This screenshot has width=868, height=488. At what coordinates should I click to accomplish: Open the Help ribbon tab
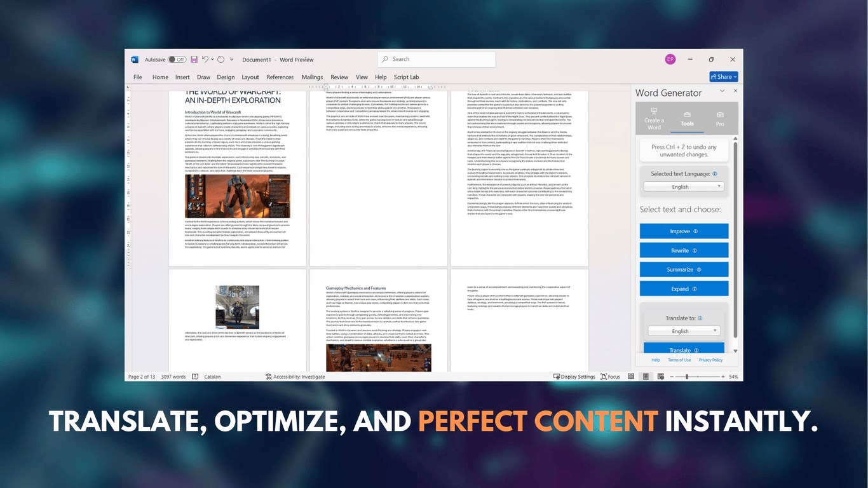(x=381, y=78)
